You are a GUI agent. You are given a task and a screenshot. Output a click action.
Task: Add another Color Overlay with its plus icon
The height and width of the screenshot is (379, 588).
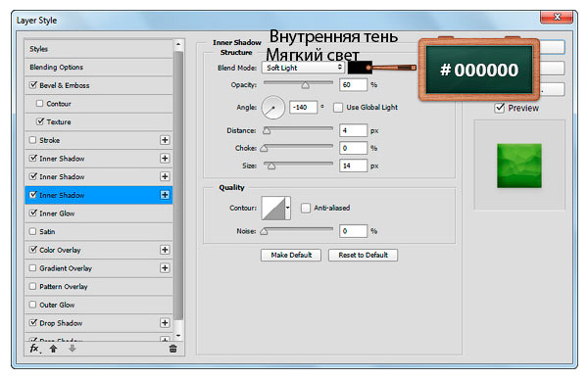point(165,250)
